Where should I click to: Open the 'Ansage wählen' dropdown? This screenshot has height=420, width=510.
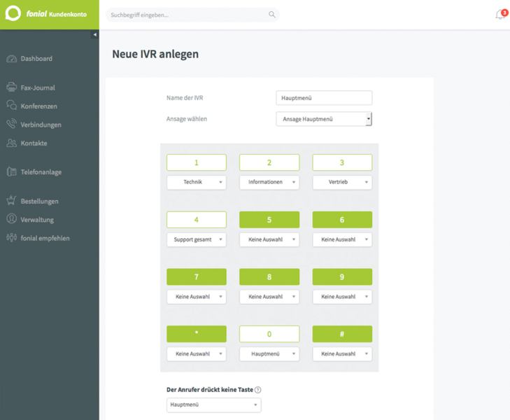pyautogui.click(x=324, y=120)
